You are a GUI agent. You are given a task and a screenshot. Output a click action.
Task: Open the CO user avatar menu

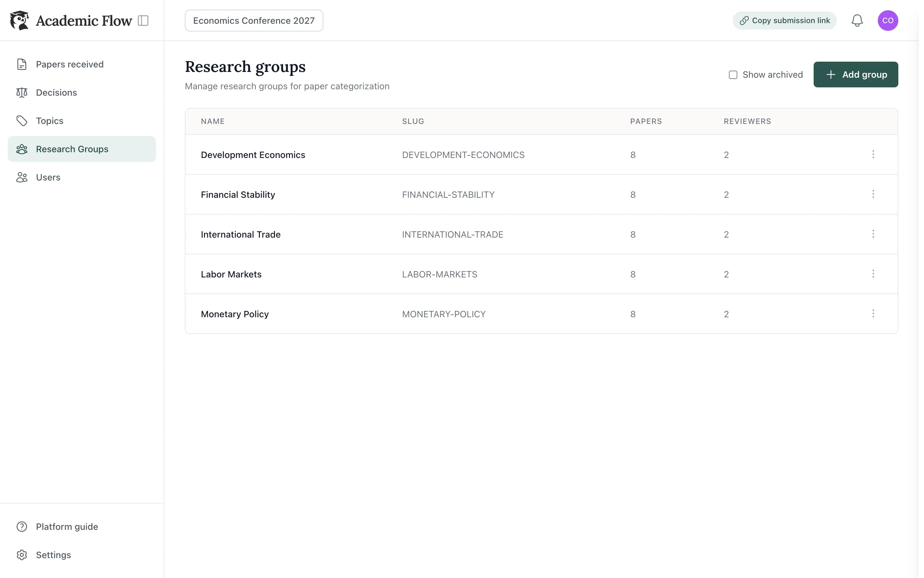[888, 21]
